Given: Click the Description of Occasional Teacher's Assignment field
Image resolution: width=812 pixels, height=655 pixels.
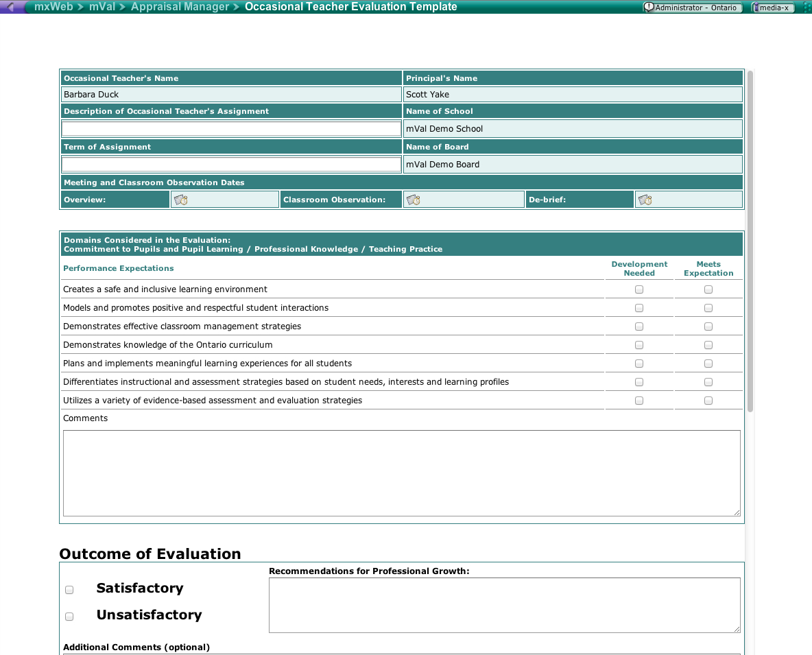Looking at the screenshot, I should pyautogui.click(x=231, y=128).
